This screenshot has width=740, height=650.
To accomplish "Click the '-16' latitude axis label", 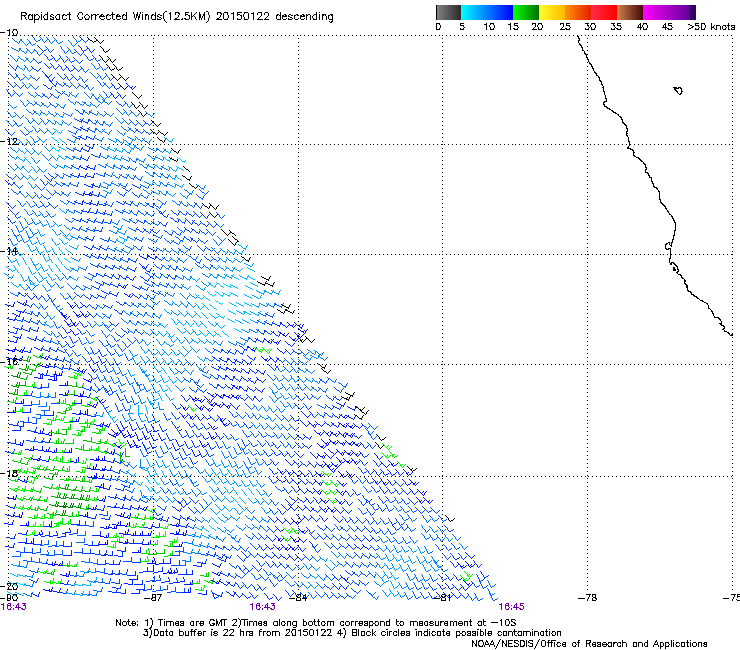I will 9,362.
